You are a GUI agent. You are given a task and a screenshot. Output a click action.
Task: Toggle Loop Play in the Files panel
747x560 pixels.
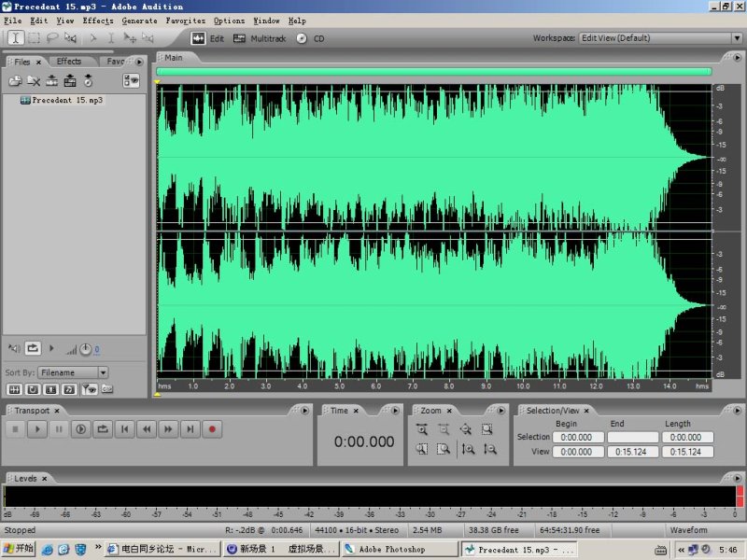pos(33,349)
